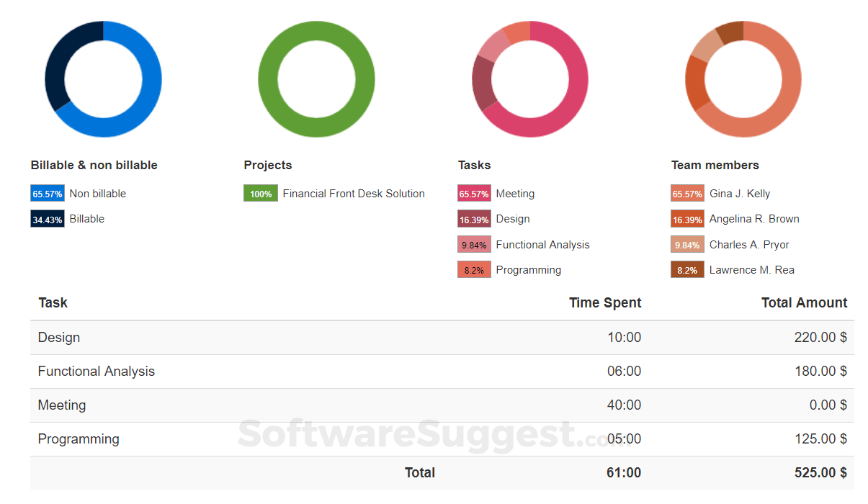Click the Total Amount column header

tap(804, 303)
